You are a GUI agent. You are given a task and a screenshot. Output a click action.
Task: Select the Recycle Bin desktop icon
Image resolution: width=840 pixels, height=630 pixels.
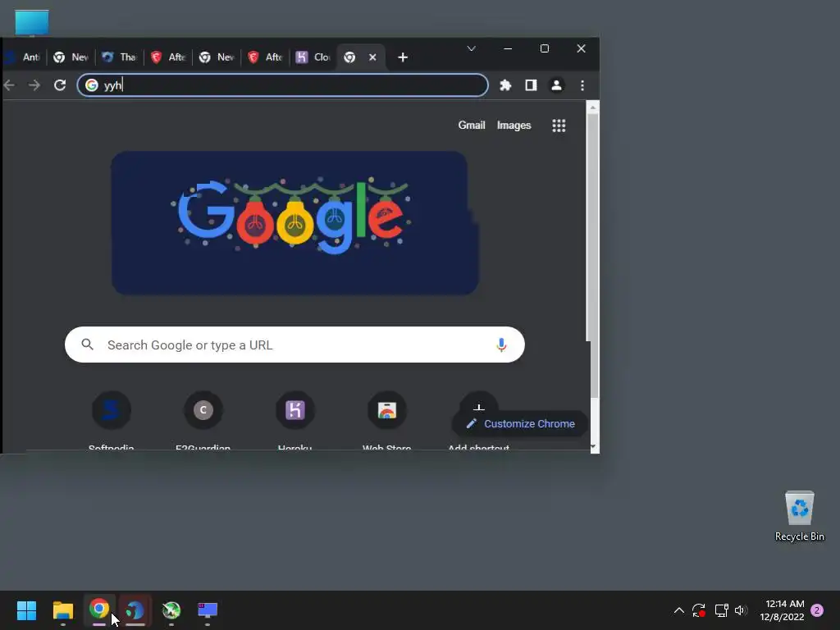point(799,517)
